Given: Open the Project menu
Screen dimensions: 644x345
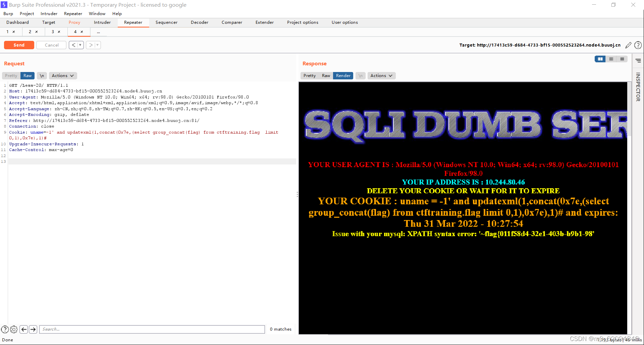Looking at the screenshot, I should (27, 14).
